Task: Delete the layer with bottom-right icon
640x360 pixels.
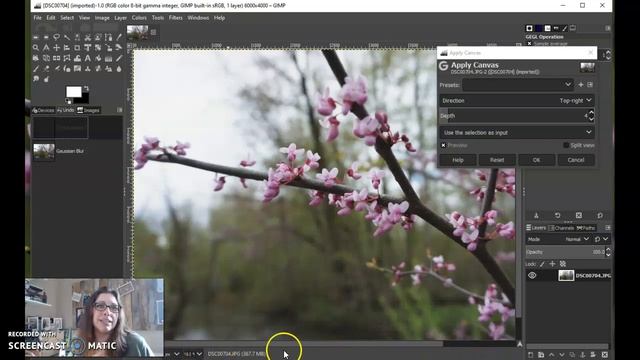Action: pos(604,355)
